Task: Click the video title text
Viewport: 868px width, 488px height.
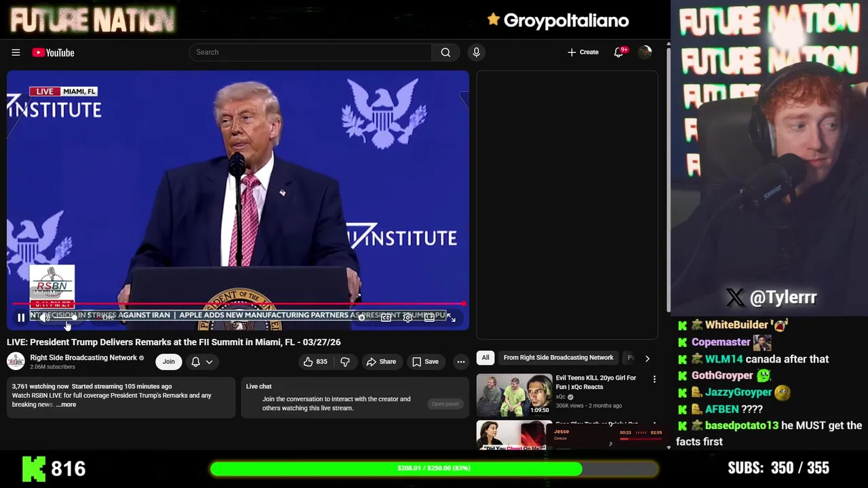Action: click(x=174, y=342)
